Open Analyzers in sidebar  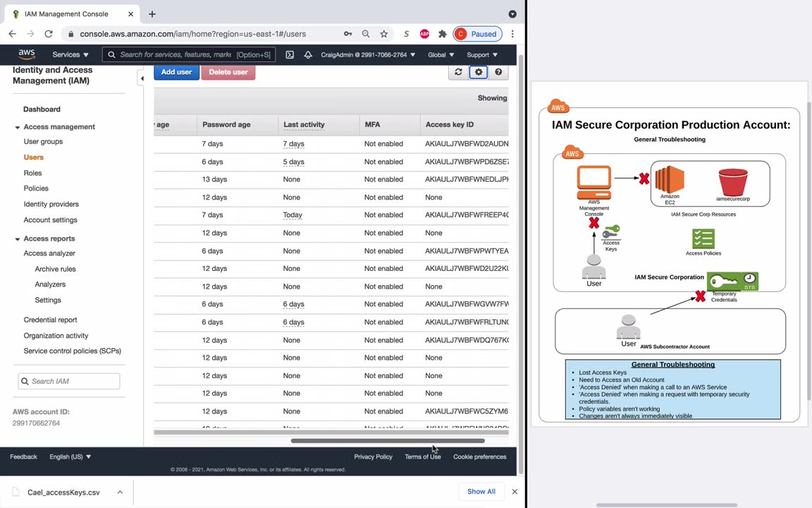click(x=50, y=284)
